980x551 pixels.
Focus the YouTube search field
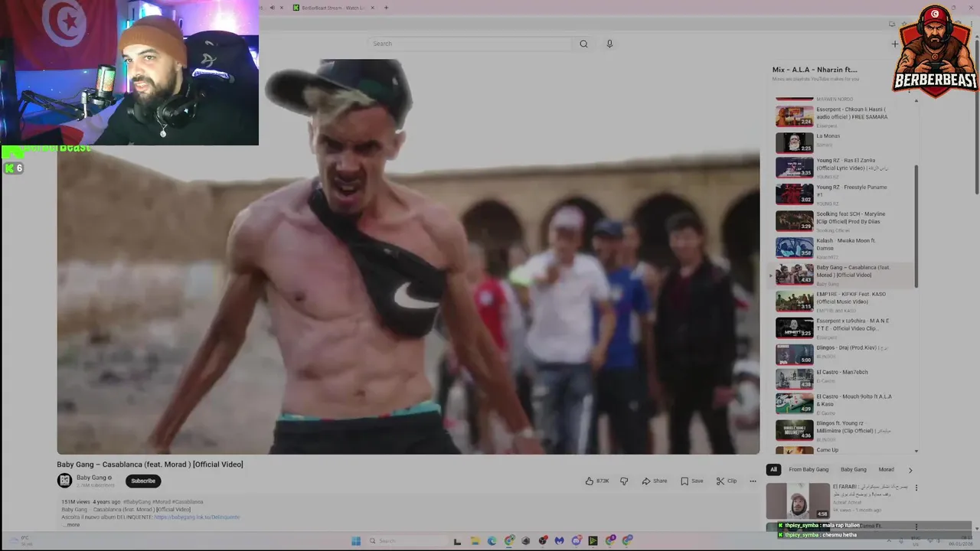point(469,44)
